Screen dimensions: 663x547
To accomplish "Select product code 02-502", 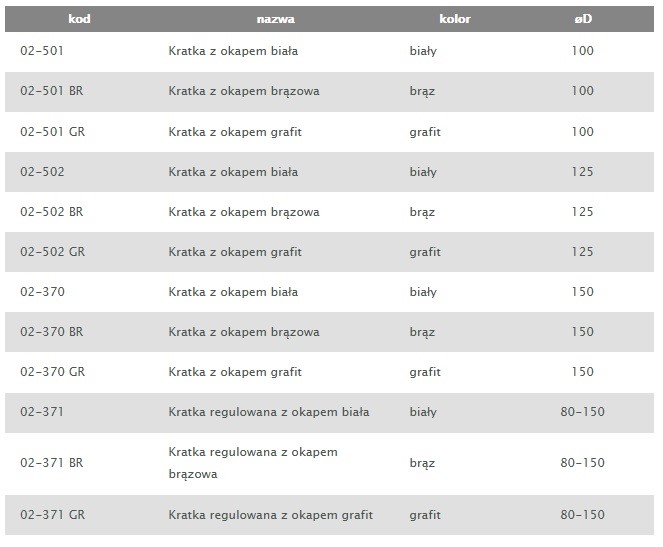I will [42, 172].
